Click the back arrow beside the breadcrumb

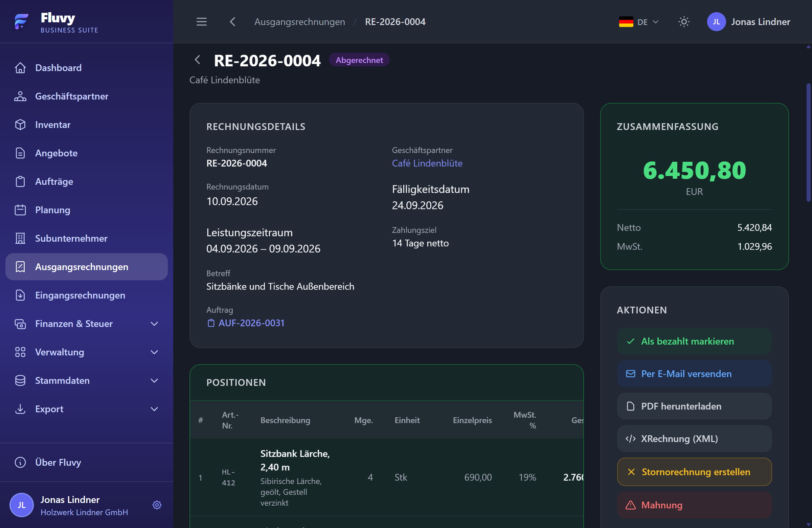232,22
